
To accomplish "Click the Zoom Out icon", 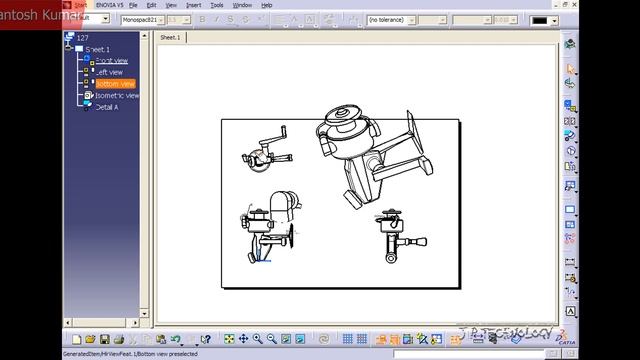I will coord(271,339).
